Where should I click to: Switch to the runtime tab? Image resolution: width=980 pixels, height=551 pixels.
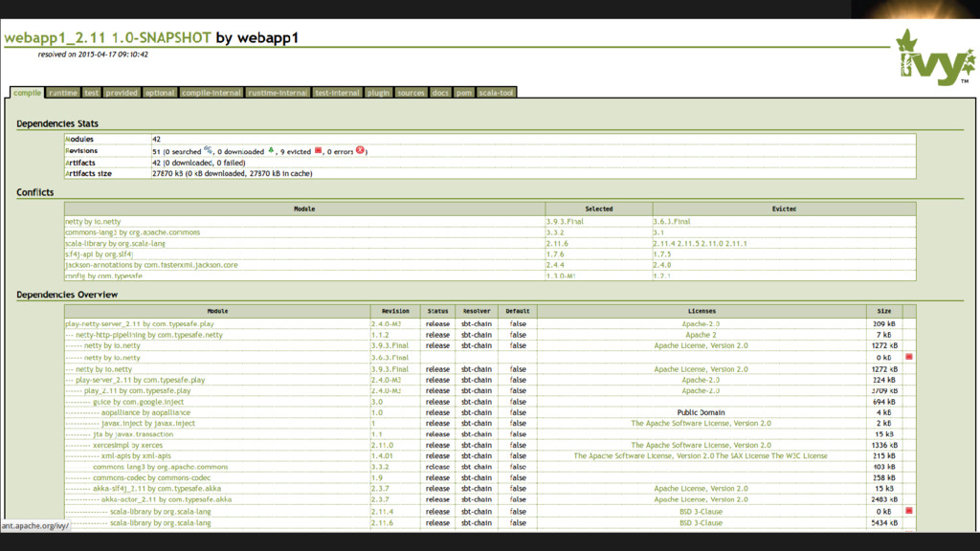[63, 93]
